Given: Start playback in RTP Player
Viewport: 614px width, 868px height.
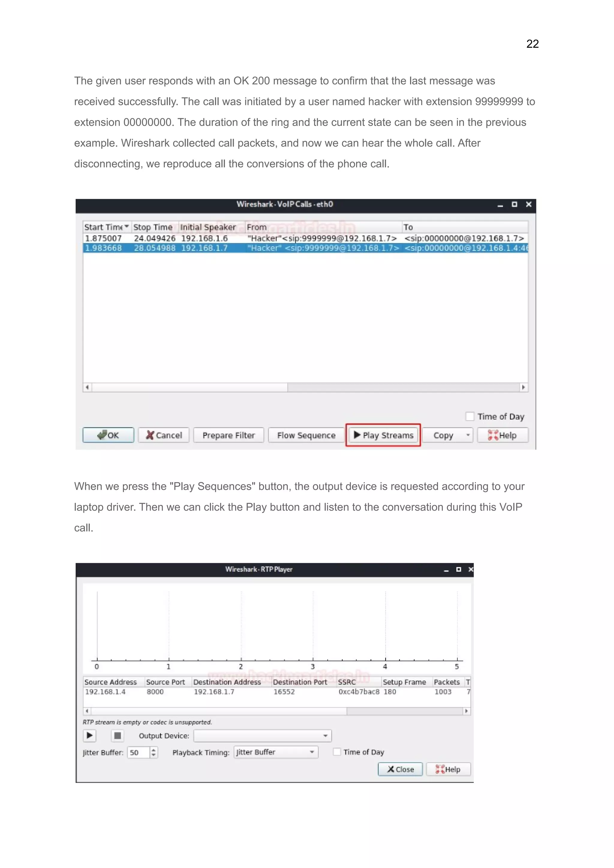Looking at the screenshot, I should click(x=89, y=735).
